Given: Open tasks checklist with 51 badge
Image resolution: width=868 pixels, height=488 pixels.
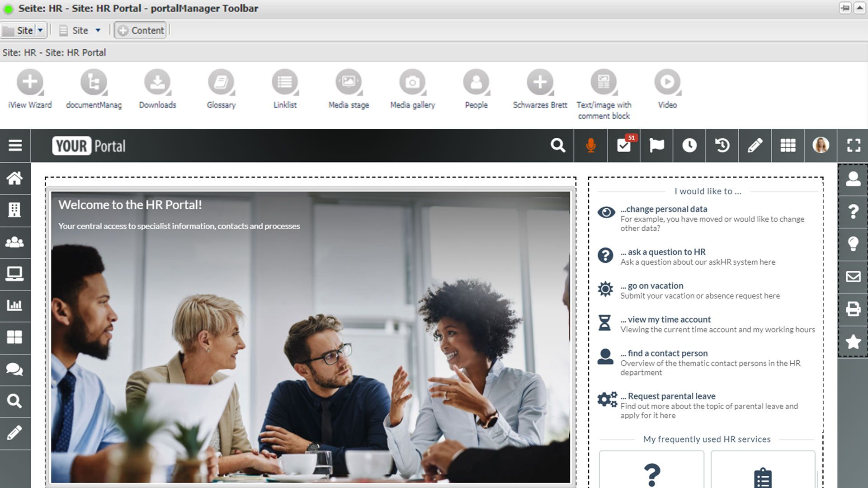Looking at the screenshot, I should [x=624, y=145].
